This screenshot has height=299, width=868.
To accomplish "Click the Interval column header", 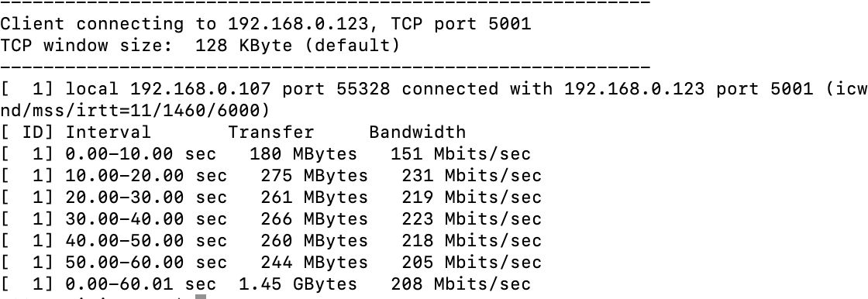I will click(108, 132).
